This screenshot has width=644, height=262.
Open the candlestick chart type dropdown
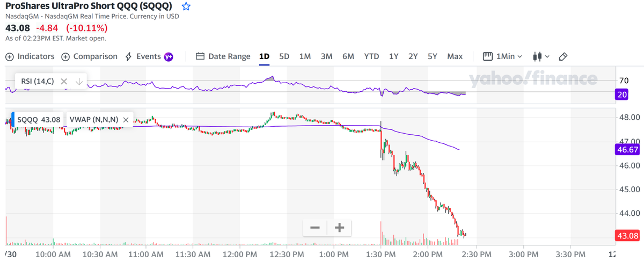(x=541, y=56)
